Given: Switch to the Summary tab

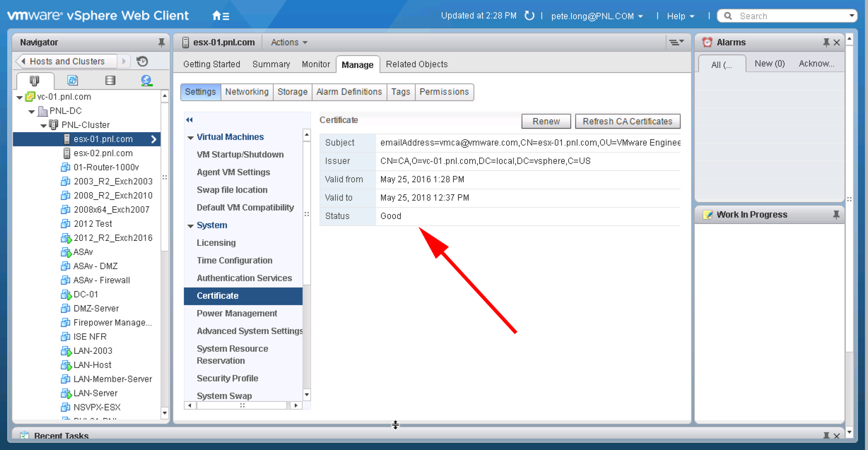Looking at the screenshot, I should coord(271,64).
